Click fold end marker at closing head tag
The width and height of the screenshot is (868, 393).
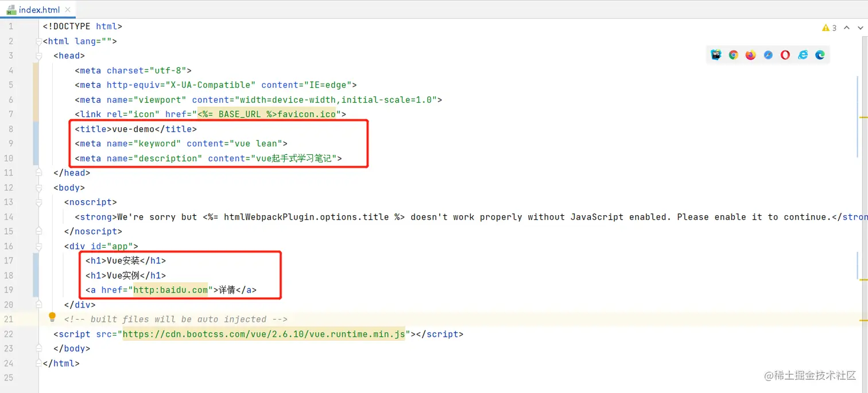(x=39, y=173)
